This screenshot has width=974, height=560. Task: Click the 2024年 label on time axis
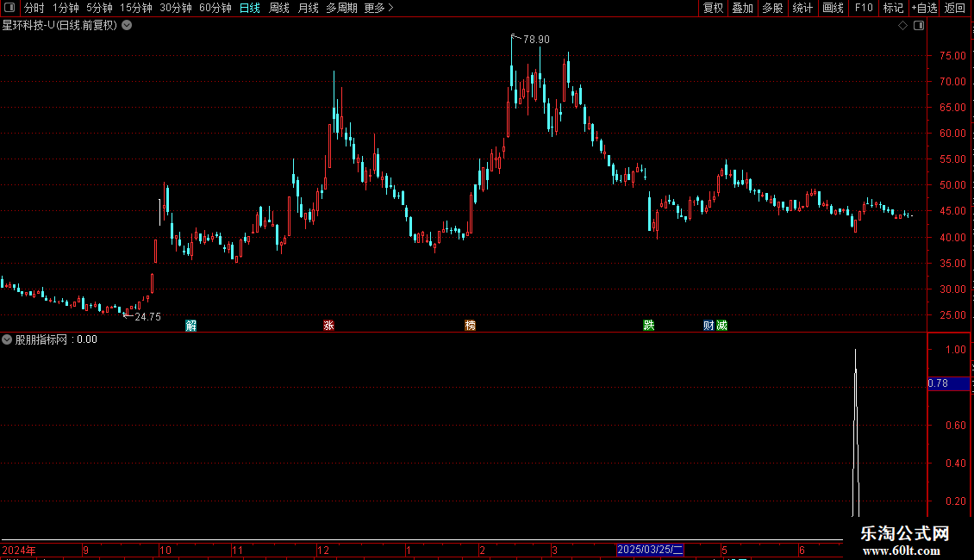coord(19,550)
